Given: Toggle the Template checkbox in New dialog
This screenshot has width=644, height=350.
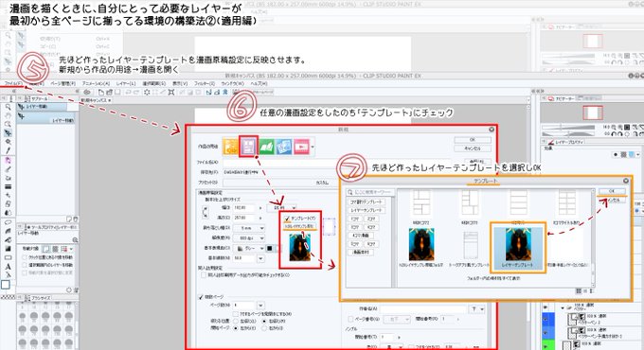Looking at the screenshot, I should [x=287, y=219].
